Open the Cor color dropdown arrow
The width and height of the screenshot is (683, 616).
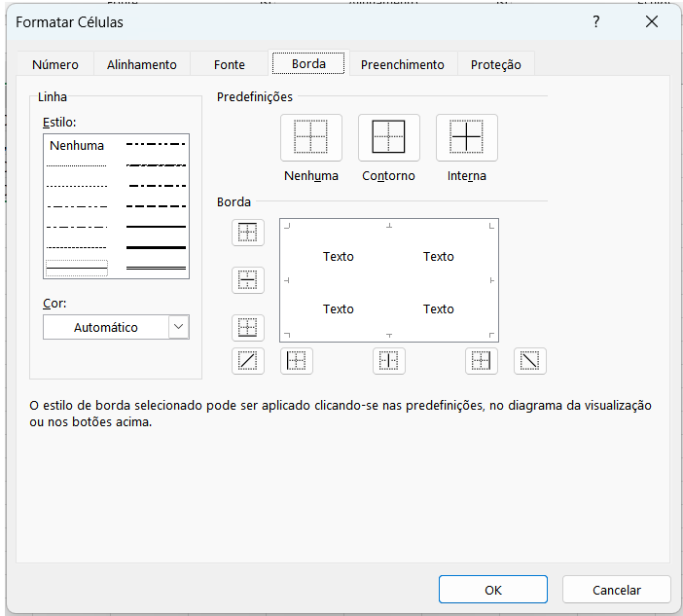coord(178,328)
